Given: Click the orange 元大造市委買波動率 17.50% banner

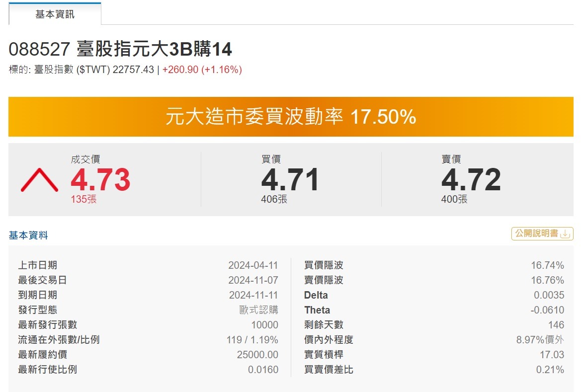Looking at the screenshot, I should pyautogui.click(x=291, y=117).
